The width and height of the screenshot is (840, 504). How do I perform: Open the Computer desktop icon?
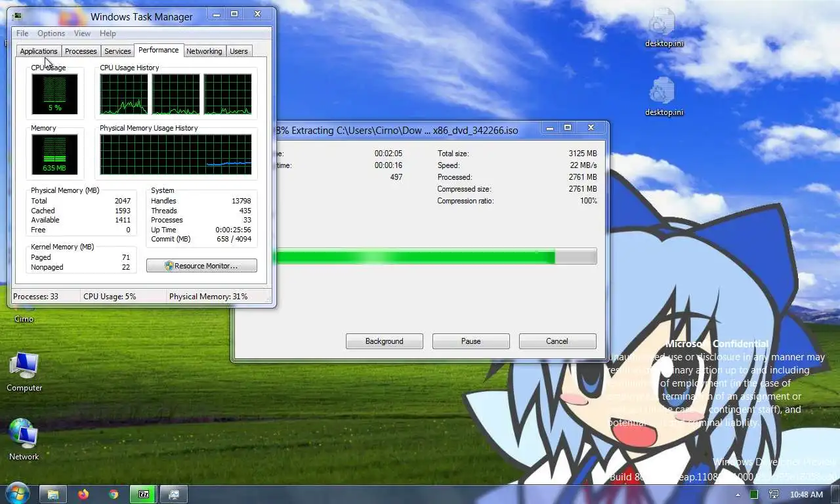tap(24, 372)
